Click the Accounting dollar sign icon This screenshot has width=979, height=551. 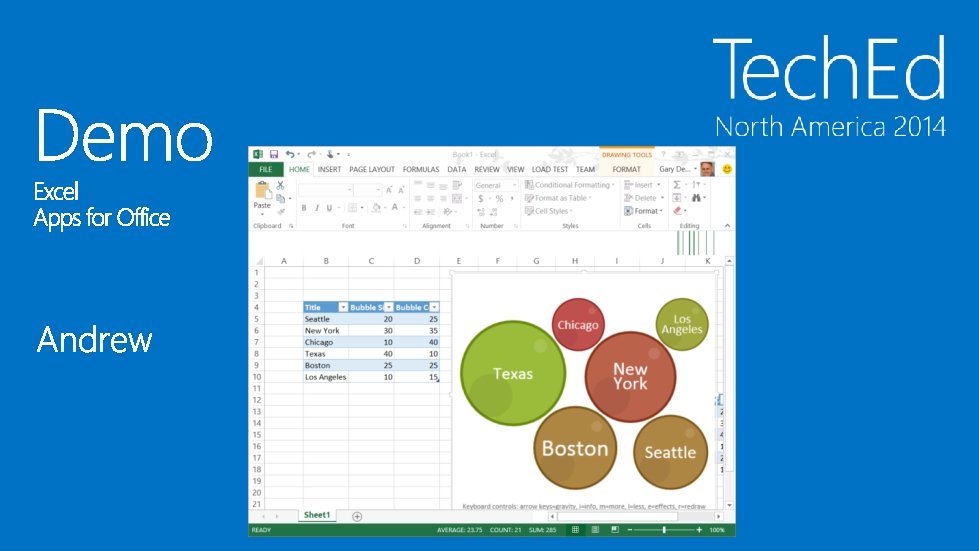(x=481, y=198)
